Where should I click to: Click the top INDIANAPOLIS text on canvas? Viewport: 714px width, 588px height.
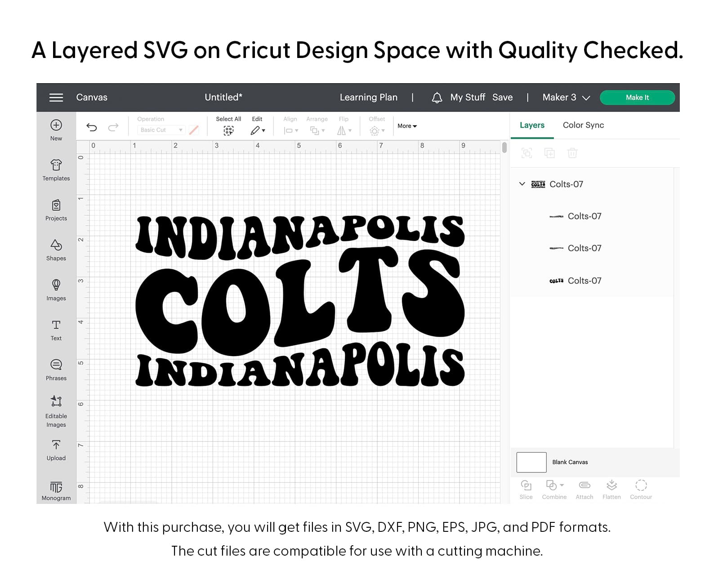tap(300, 237)
